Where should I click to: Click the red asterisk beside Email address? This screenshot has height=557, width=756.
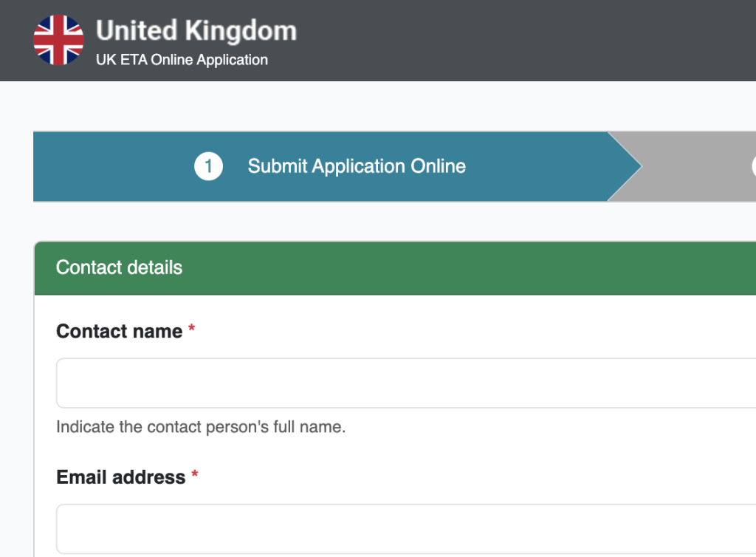point(195,477)
